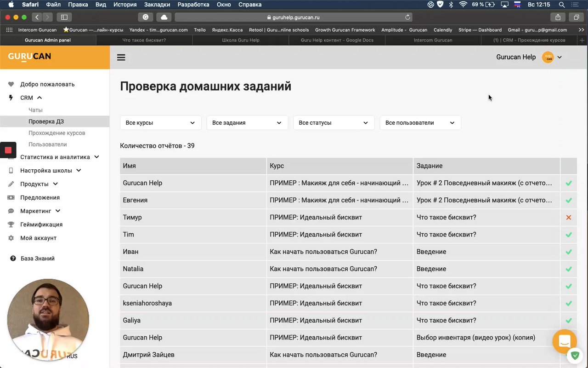588x368 pixels.
Task: Select Проверка ДЗ in the sidebar
Action: coord(55,121)
